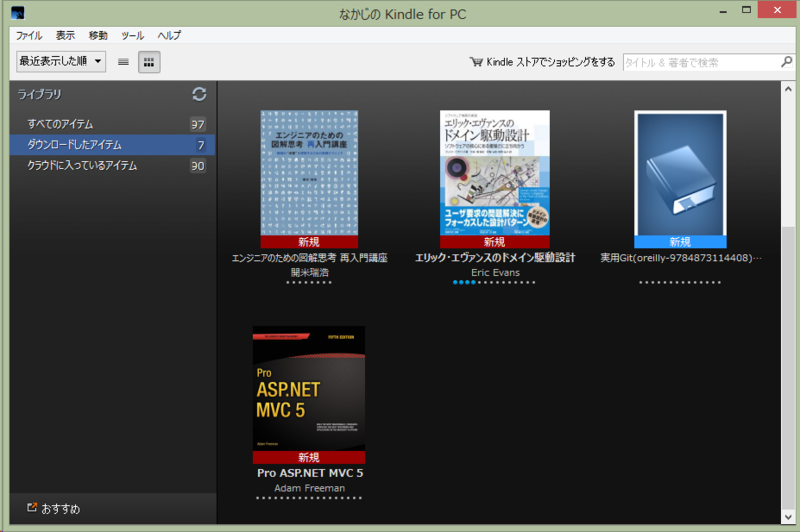Minimize the Kindle for PC window
The width and height of the screenshot is (800, 532).
(723, 11)
